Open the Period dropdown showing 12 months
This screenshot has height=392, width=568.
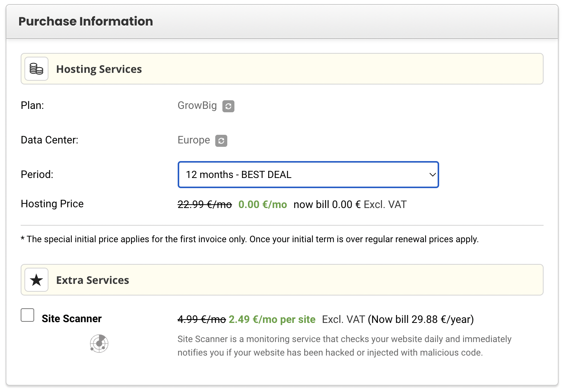[x=308, y=175]
